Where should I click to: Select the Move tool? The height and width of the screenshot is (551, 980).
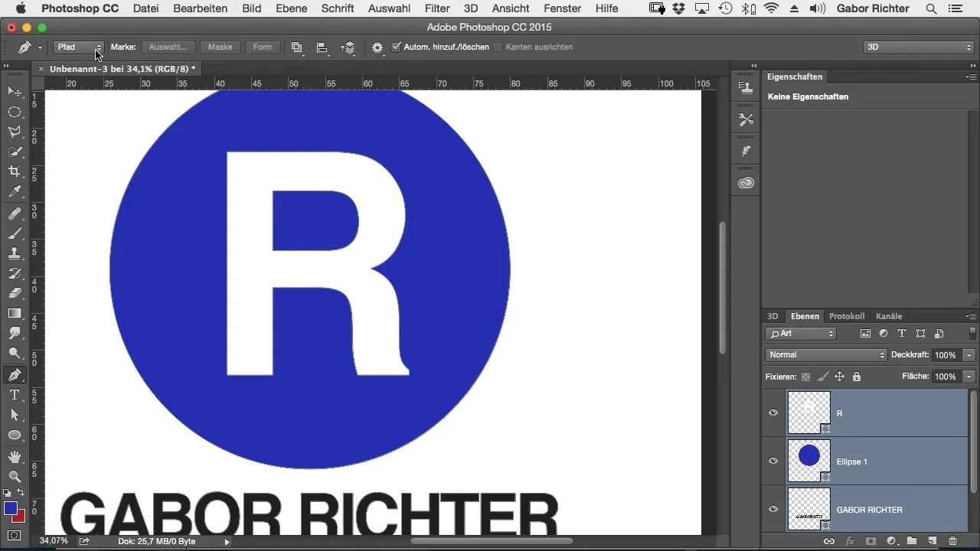click(x=15, y=93)
